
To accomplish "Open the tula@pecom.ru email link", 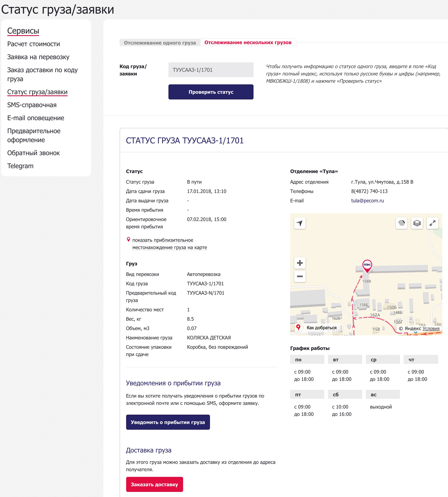I will click(x=367, y=201).
